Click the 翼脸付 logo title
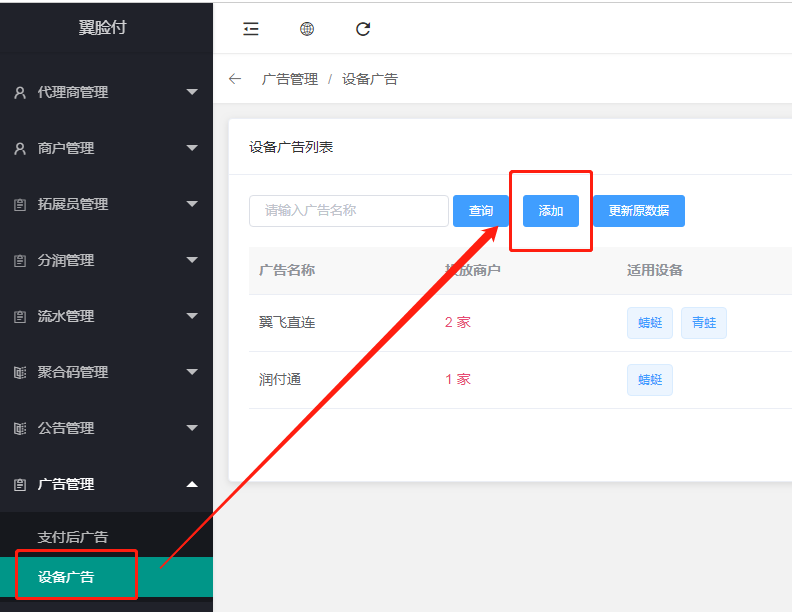The width and height of the screenshot is (792, 612). pyautogui.click(x=103, y=27)
